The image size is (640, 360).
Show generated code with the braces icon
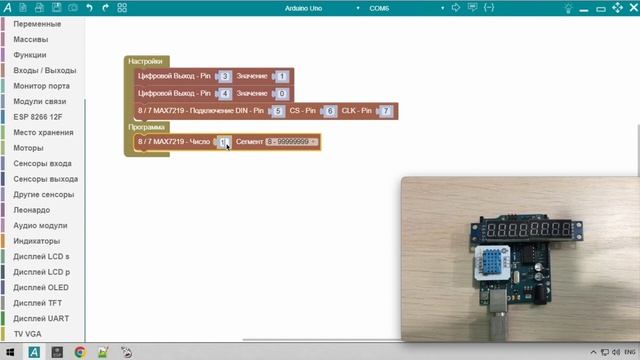(x=489, y=8)
